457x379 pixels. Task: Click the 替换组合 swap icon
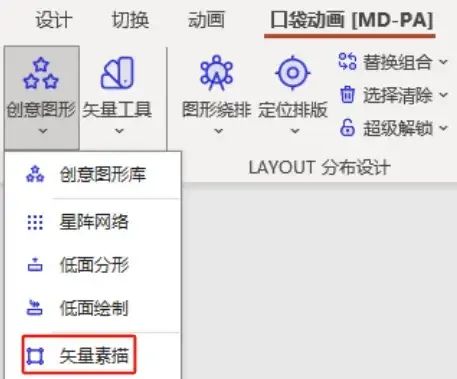tap(347, 62)
